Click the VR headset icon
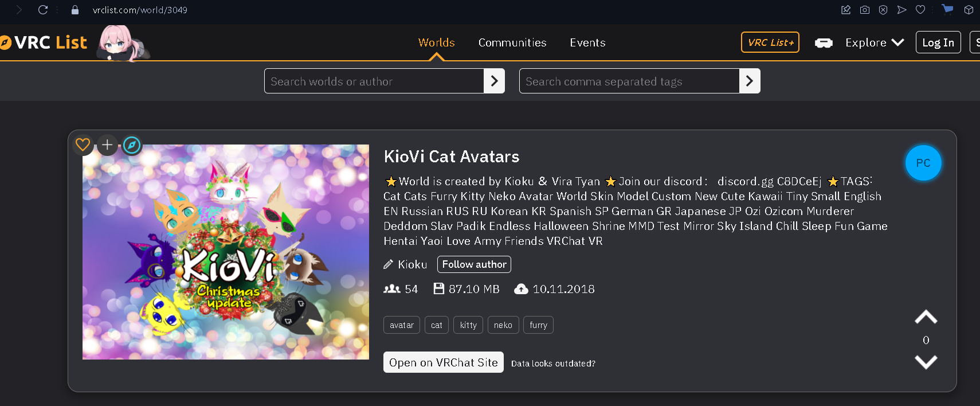980x406 pixels. pos(824,43)
